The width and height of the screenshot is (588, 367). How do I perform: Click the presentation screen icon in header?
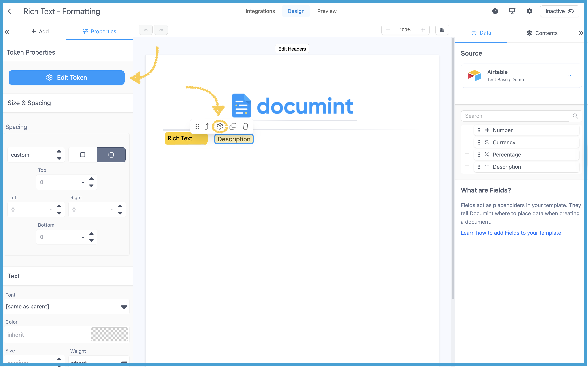[x=512, y=11]
